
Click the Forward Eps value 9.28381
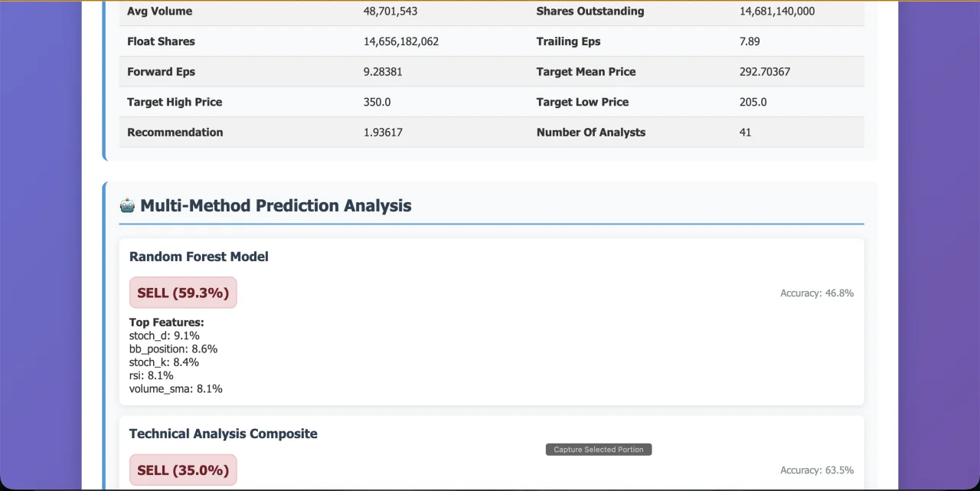click(x=383, y=72)
